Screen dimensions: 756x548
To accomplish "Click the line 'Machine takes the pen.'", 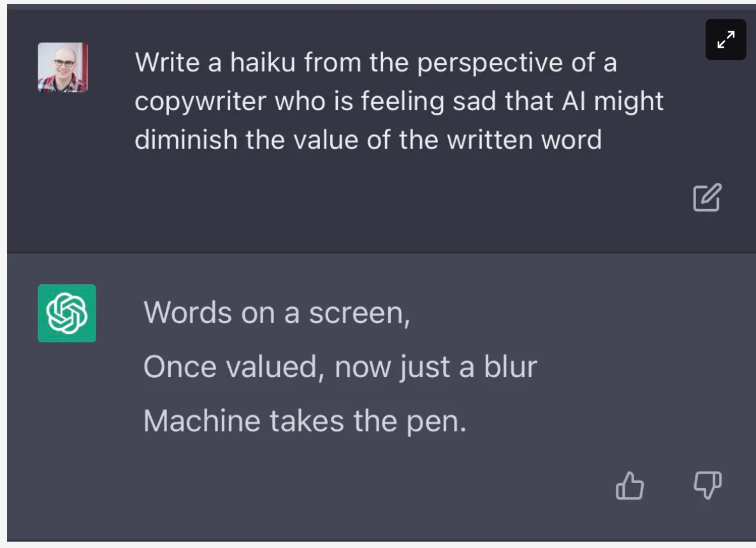I will pos(305,421).
